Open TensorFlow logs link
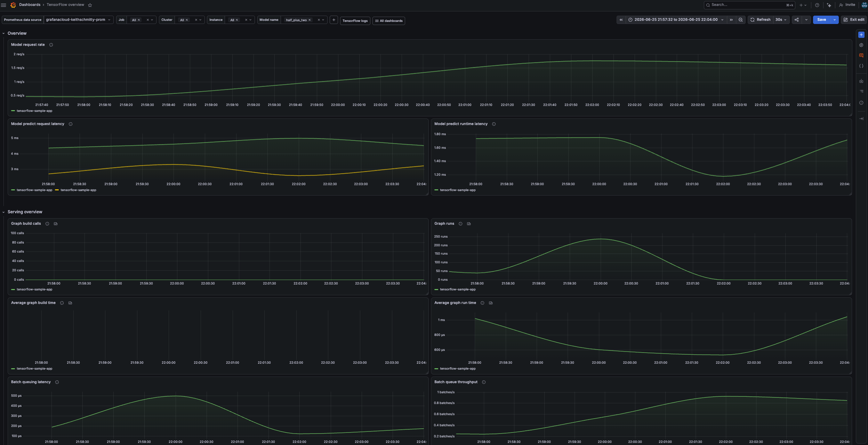Viewport: 868px width, 445px height. pos(355,21)
